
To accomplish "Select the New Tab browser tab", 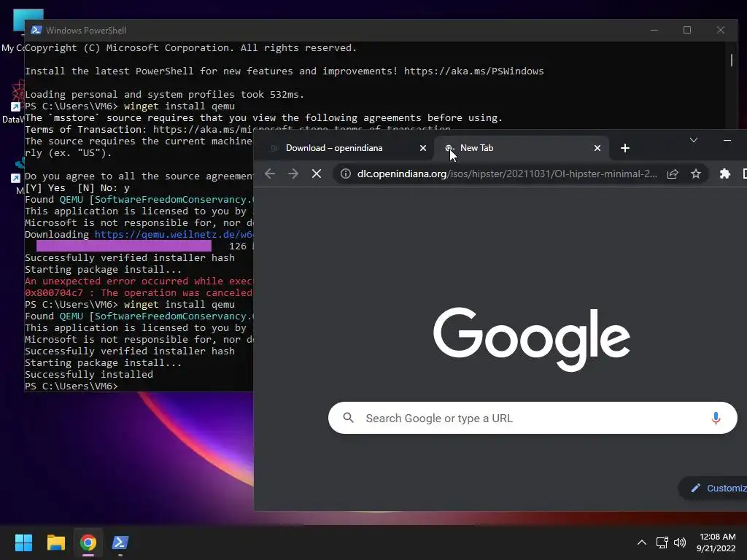I will pyautogui.click(x=521, y=148).
